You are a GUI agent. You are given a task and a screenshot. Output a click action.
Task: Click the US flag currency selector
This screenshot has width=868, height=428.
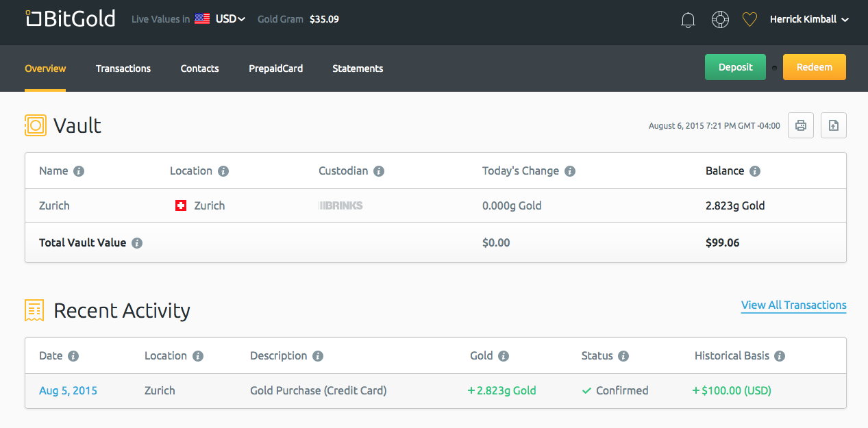[202, 19]
